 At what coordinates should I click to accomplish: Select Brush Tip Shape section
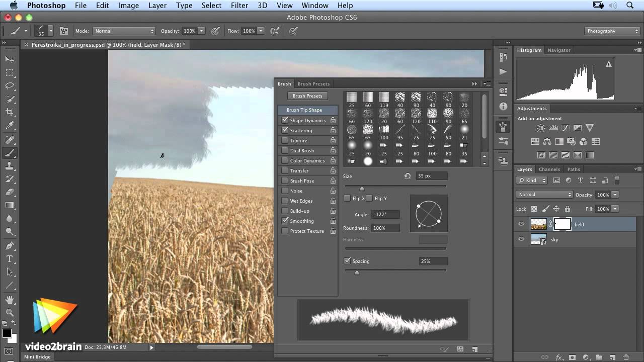click(307, 110)
